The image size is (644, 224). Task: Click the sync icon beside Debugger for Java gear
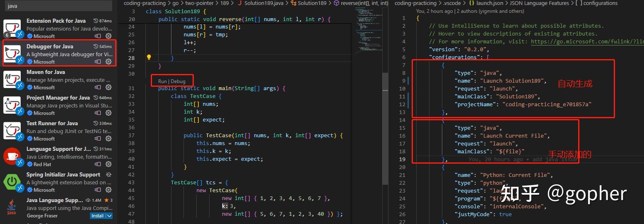click(x=98, y=62)
